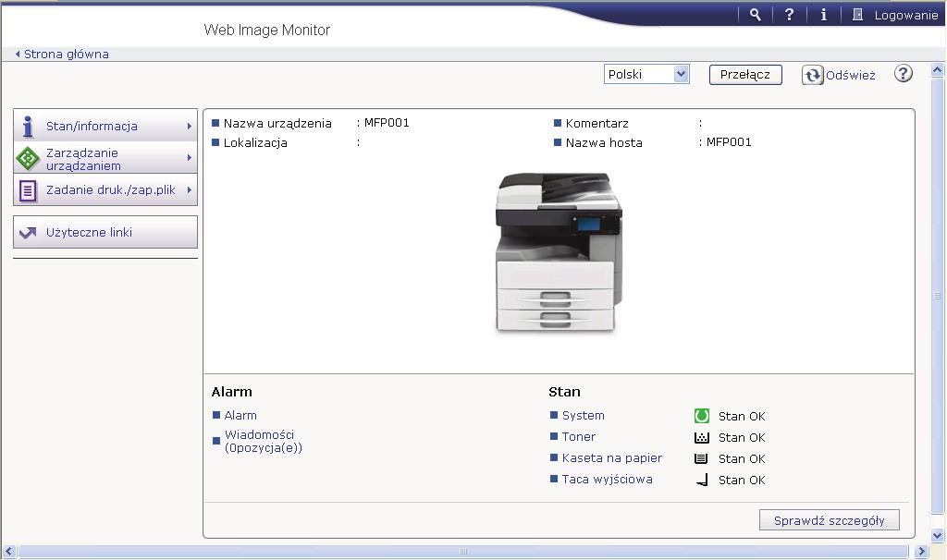Open Wiadomości (0pozycja(e)) link

[x=264, y=441]
